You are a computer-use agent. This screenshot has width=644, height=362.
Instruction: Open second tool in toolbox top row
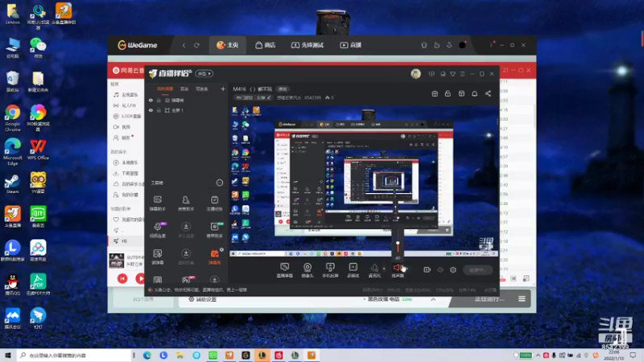pos(186,204)
